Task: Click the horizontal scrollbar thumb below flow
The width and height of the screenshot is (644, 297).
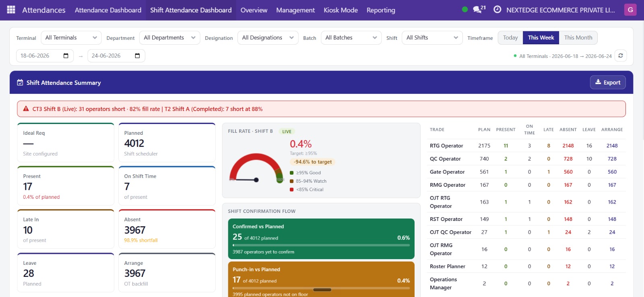Action: pyautogui.click(x=322, y=290)
